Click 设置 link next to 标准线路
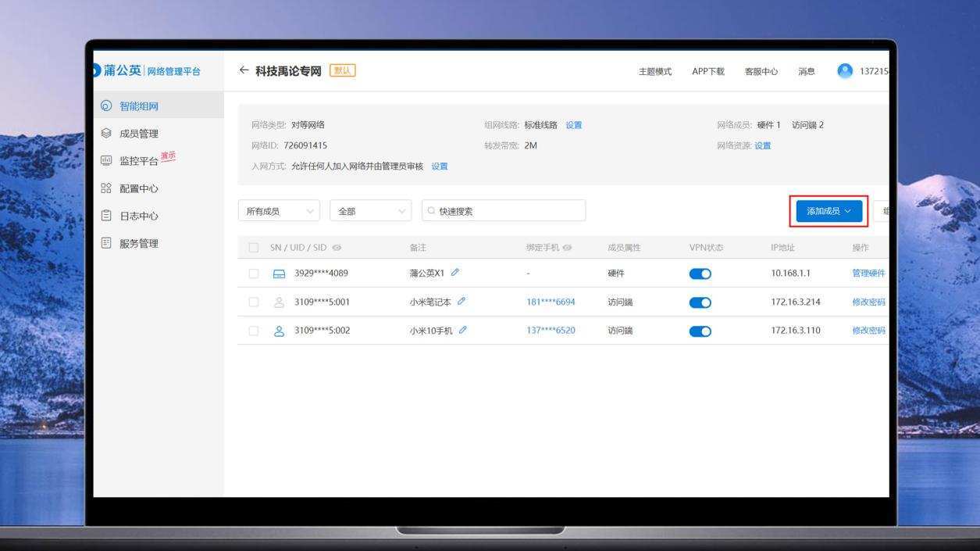The width and height of the screenshot is (980, 551). pos(574,125)
